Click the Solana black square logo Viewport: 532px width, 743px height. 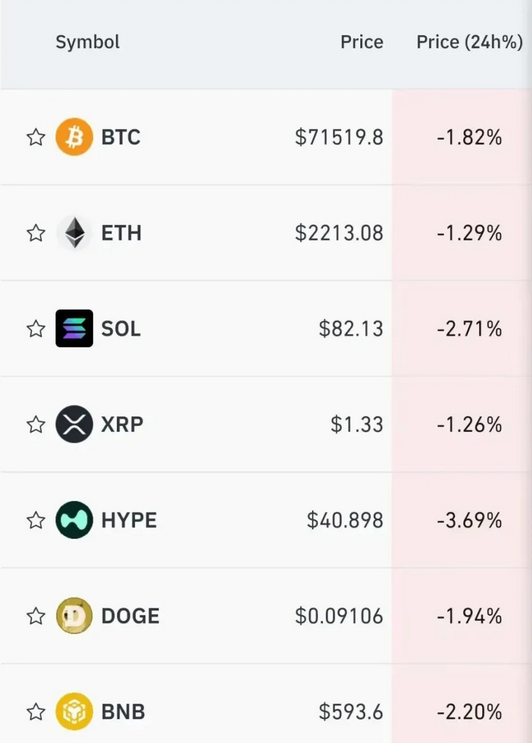(x=74, y=328)
